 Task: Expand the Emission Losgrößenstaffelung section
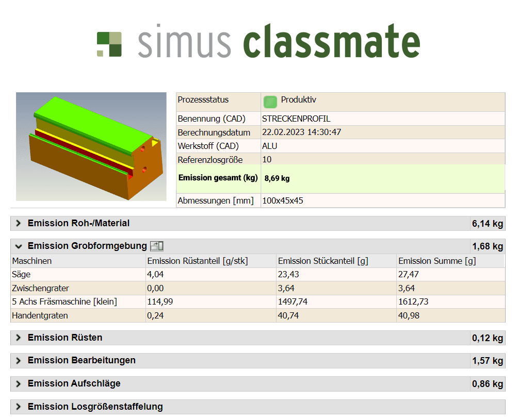(x=19, y=407)
